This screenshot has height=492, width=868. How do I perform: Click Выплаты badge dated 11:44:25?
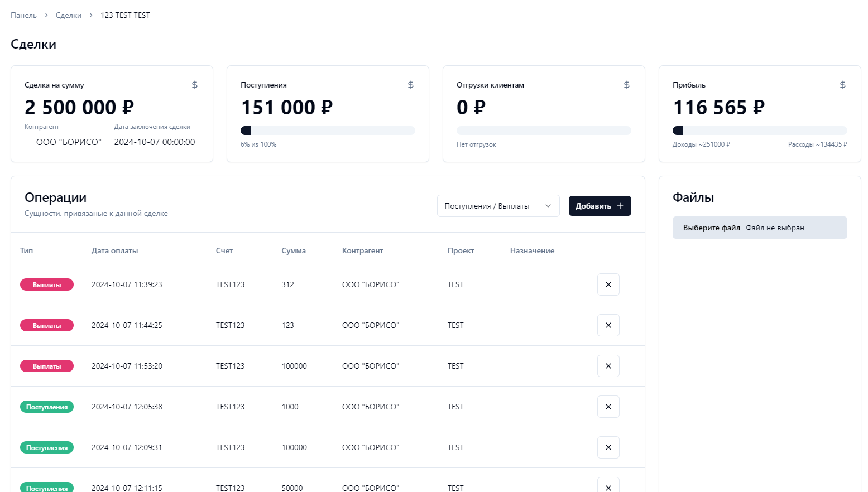point(47,325)
